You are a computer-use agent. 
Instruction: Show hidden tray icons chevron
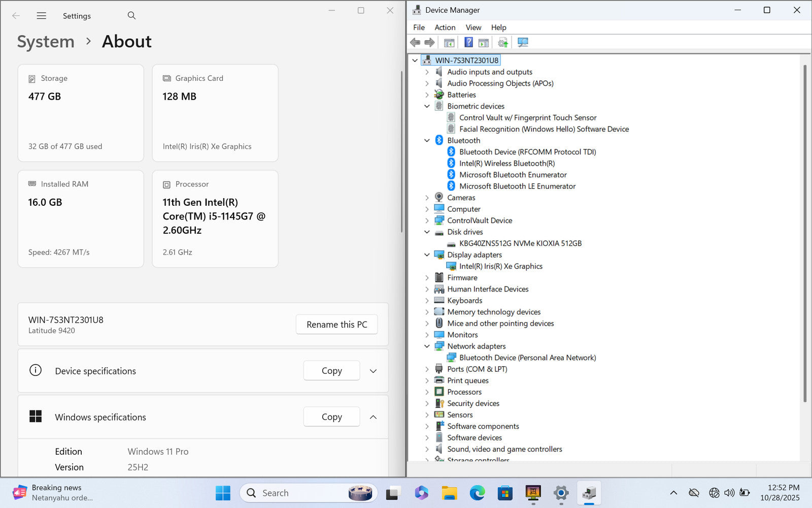click(x=673, y=493)
